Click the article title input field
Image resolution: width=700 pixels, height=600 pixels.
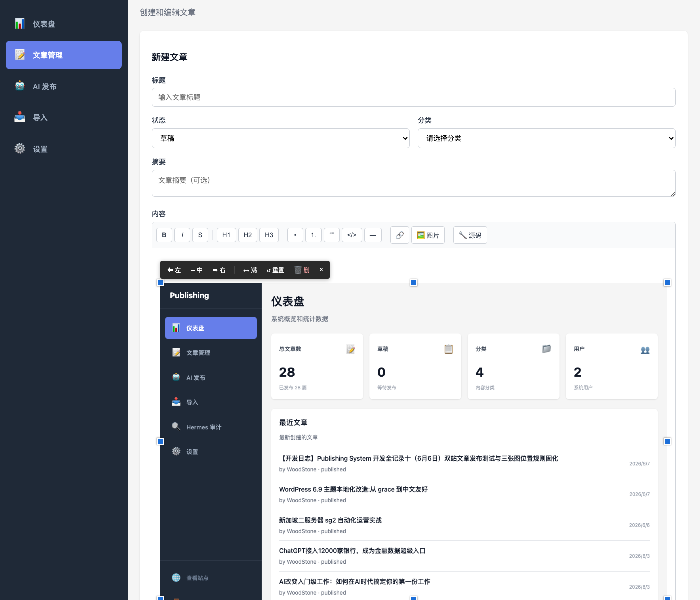(x=413, y=97)
